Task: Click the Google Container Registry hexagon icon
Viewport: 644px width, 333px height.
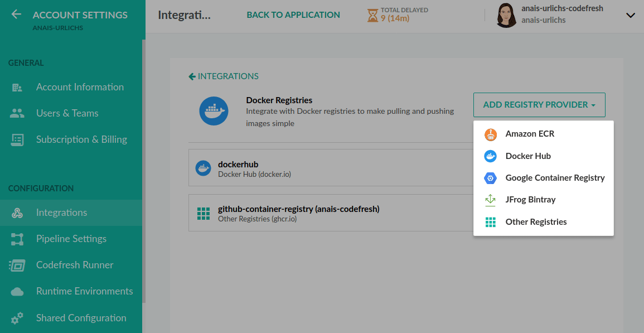Action: (490, 178)
